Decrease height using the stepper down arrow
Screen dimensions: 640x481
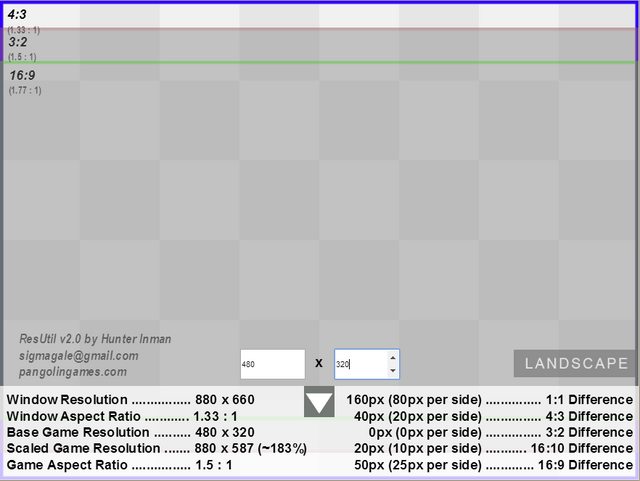392,371
